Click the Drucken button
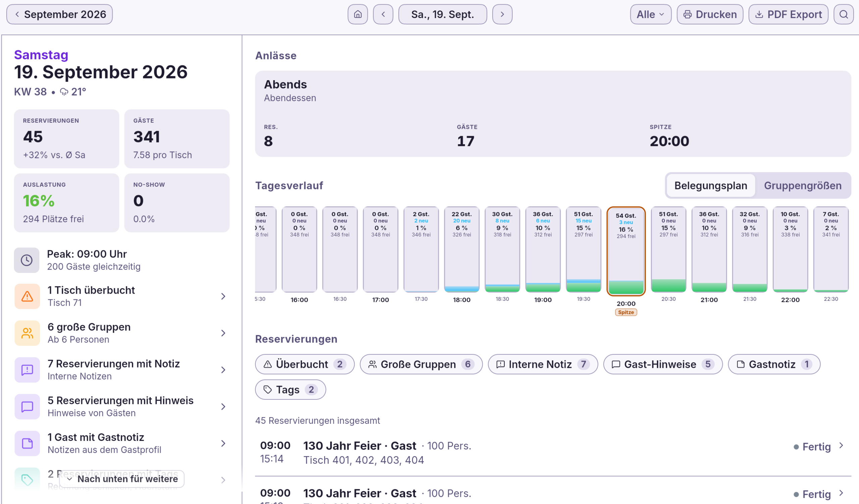The image size is (859, 504). click(x=710, y=14)
